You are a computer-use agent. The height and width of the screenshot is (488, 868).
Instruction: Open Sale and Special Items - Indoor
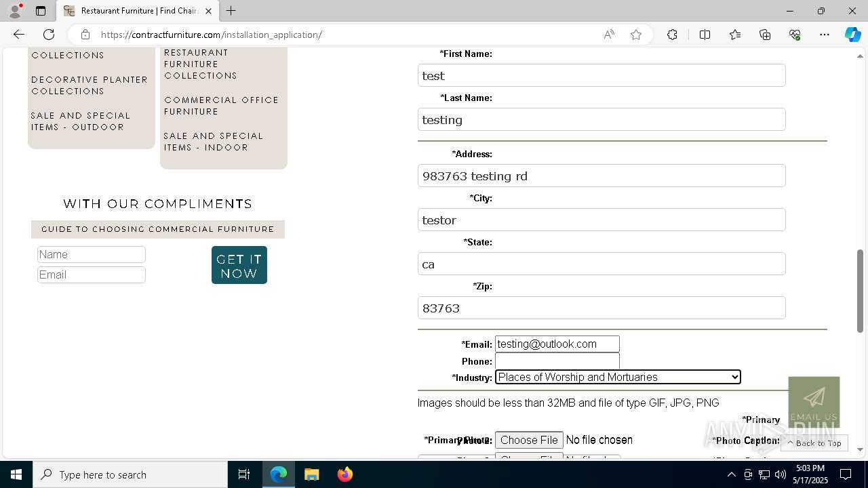tap(214, 142)
